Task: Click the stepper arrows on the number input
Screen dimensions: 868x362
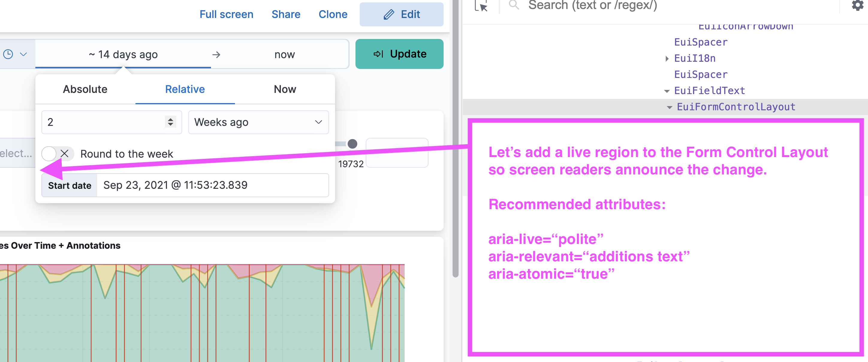Action: click(x=171, y=122)
